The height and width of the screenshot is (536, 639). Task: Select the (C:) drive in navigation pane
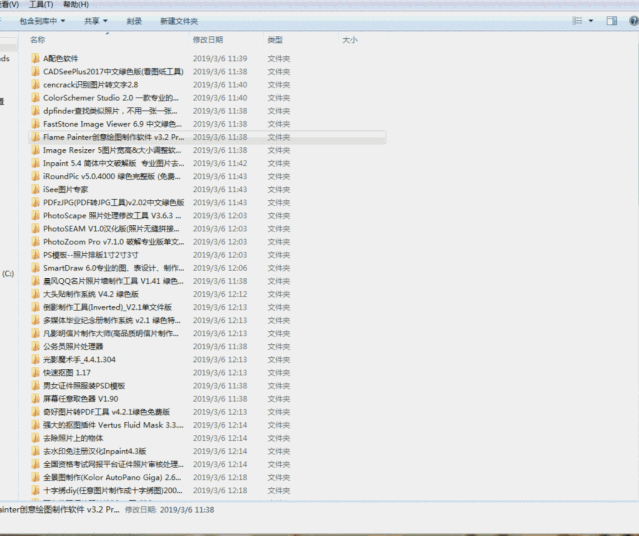(8, 274)
